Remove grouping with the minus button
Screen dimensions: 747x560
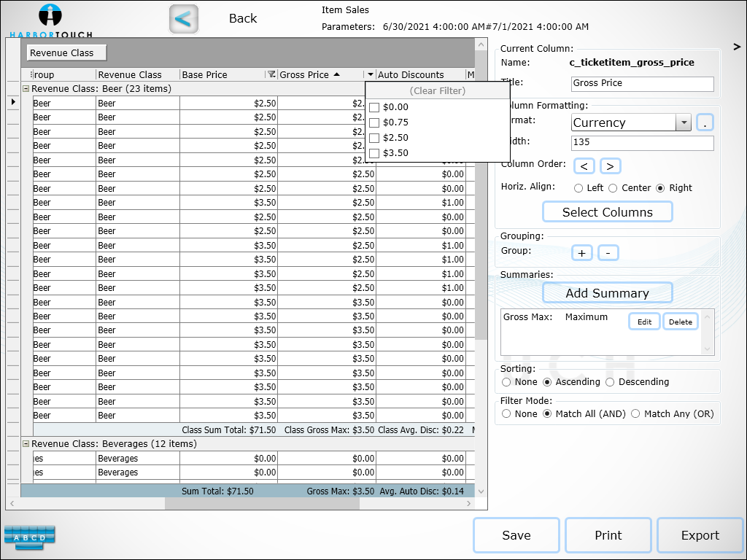[608, 253]
